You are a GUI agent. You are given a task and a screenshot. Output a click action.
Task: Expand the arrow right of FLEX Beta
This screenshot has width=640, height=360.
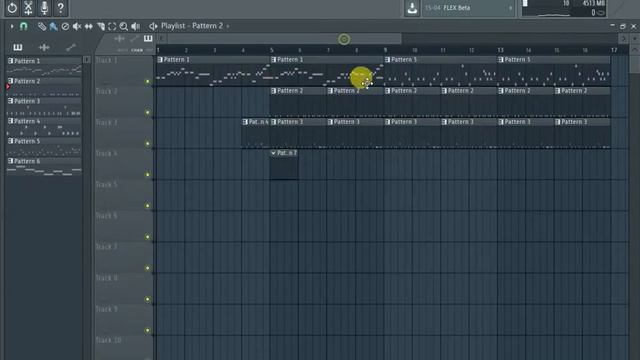tap(510, 8)
